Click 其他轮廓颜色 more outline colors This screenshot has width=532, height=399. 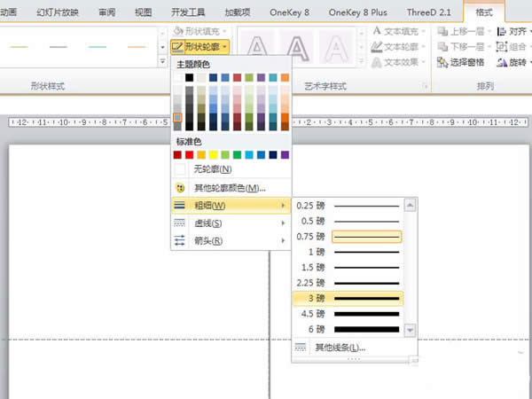(230, 188)
